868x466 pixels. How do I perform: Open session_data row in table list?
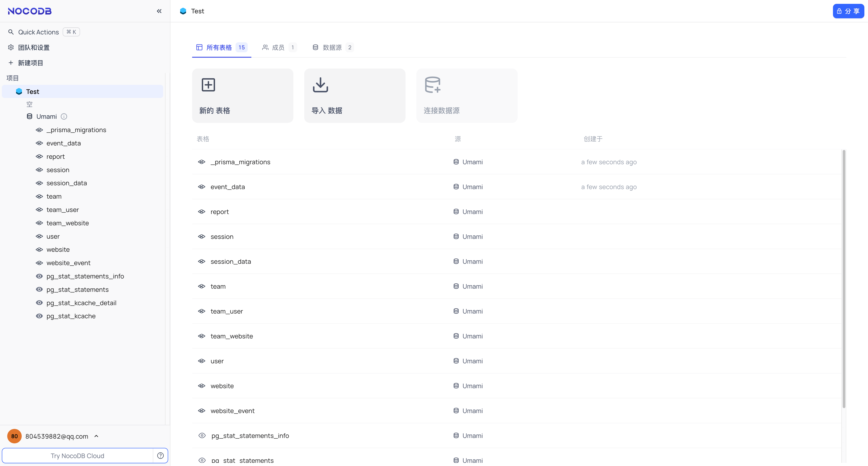[517, 261]
